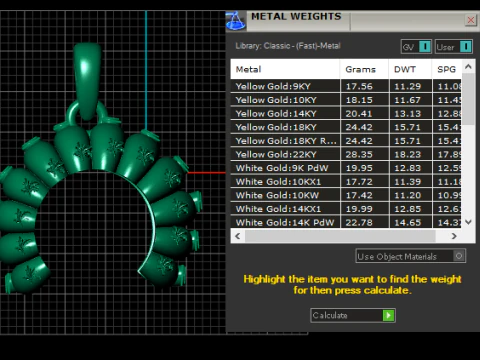Click the vertical scrollbar thumb of the table
Screen dimensions: 480x360
[468, 99]
